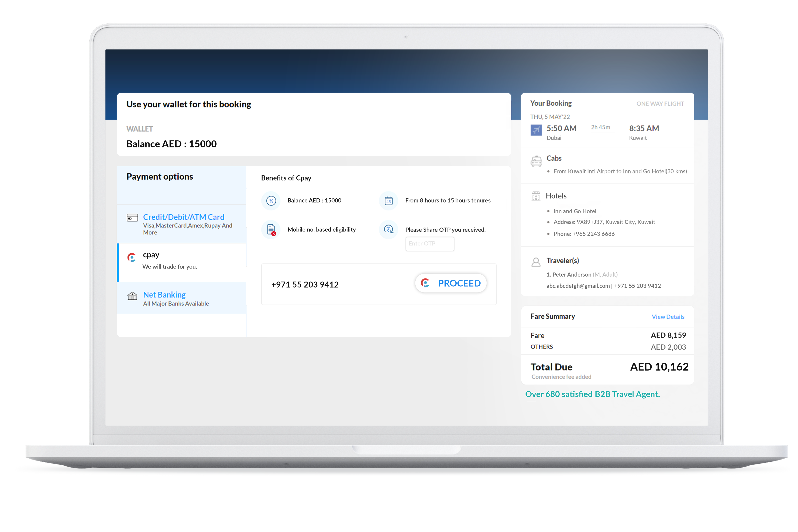This screenshot has width=798, height=532.
Task: Click the credit card icon in payment options
Action: (132, 218)
